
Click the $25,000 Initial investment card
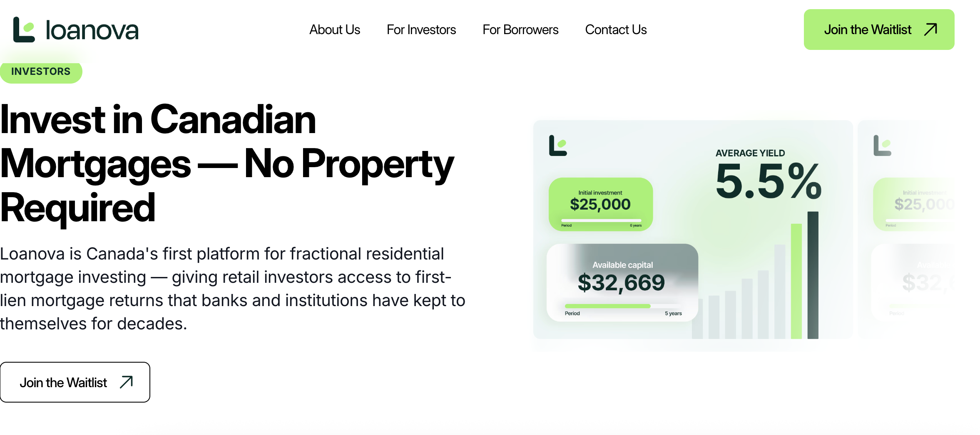[x=600, y=204]
